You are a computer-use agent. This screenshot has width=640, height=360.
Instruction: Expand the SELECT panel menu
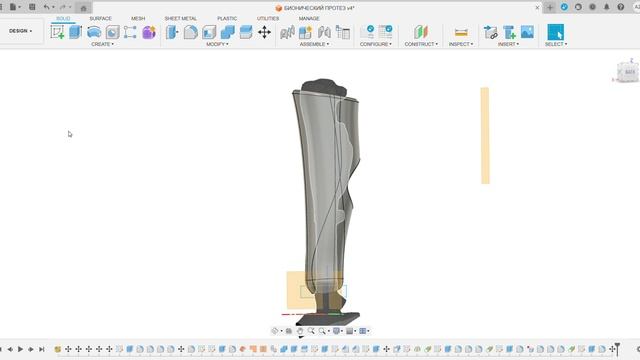556,44
